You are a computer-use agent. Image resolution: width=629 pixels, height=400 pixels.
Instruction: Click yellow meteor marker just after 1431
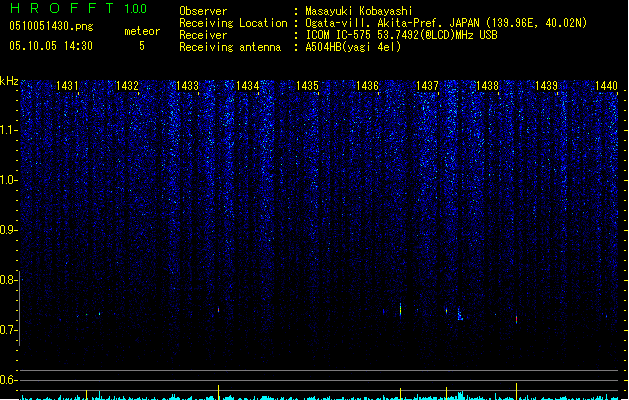click(x=87, y=394)
